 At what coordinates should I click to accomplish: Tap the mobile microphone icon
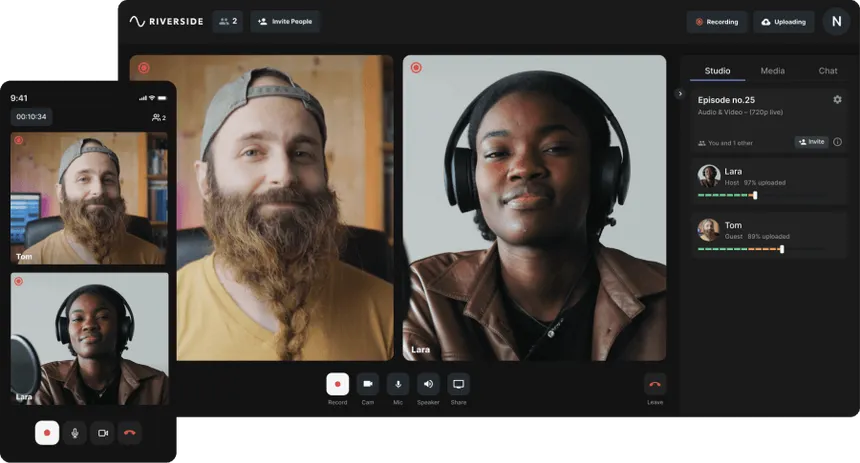[x=75, y=433]
